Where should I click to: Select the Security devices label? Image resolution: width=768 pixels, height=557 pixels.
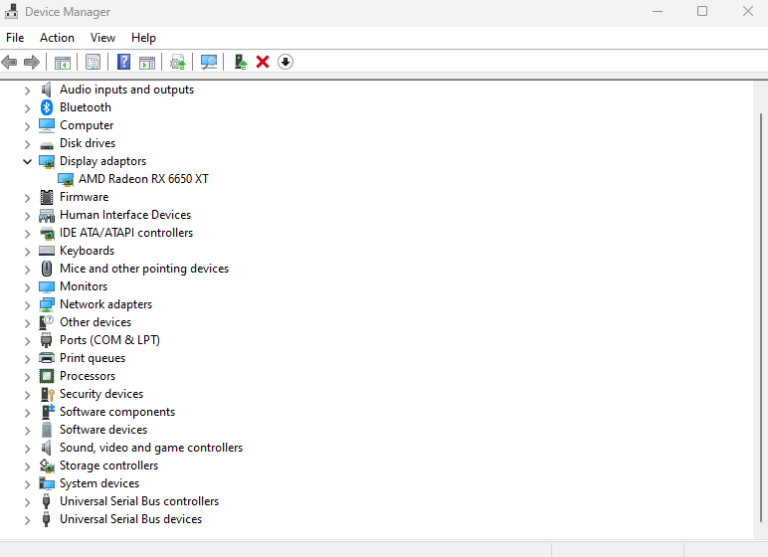pyautogui.click(x=101, y=394)
